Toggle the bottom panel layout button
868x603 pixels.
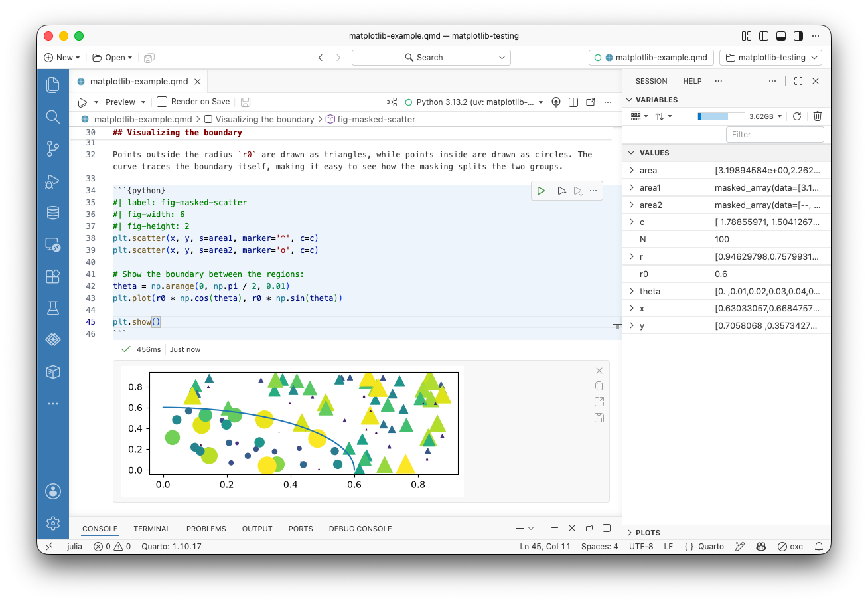(781, 36)
